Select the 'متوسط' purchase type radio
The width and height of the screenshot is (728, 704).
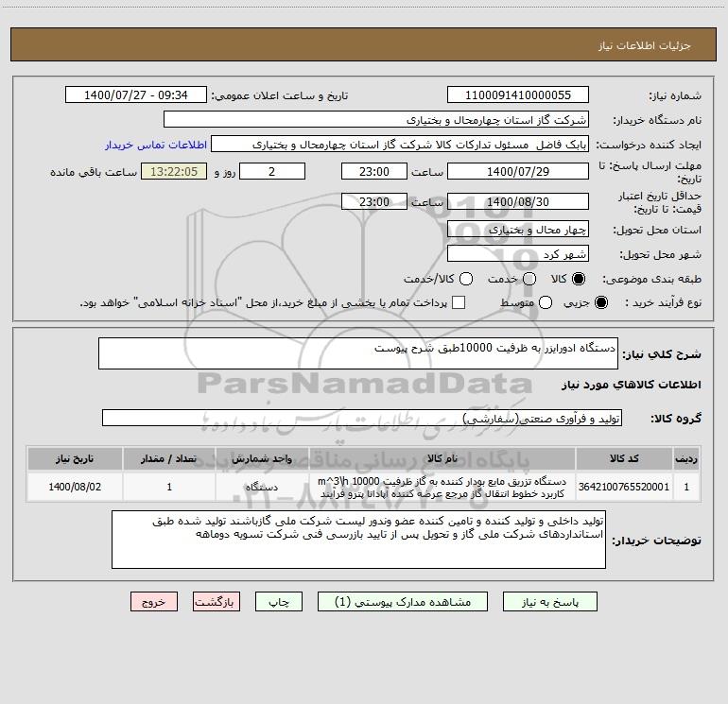click(546, 302)
